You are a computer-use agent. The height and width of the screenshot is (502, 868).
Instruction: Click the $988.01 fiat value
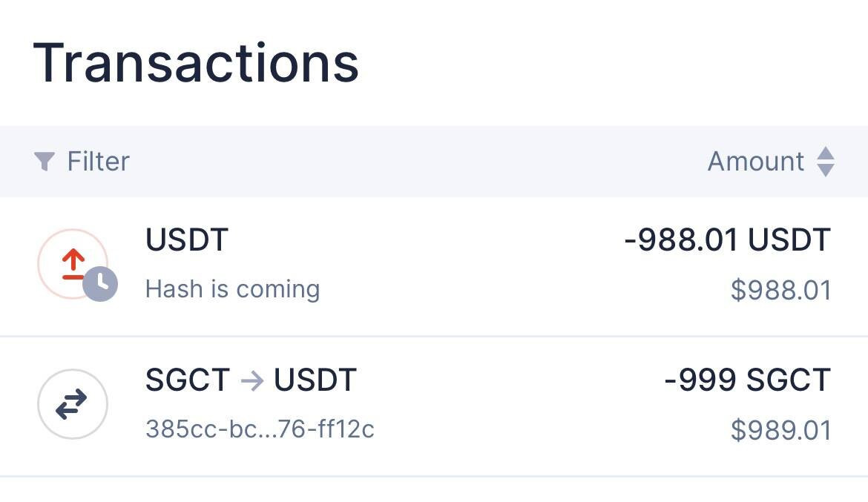[780, 290]
